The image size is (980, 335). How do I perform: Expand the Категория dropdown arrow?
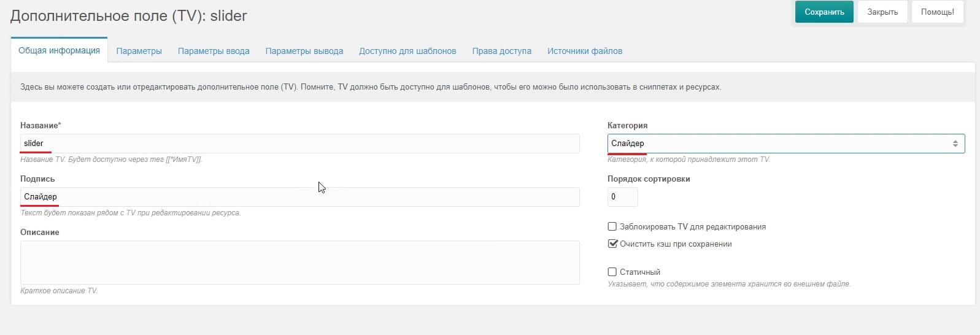(955, 144)
